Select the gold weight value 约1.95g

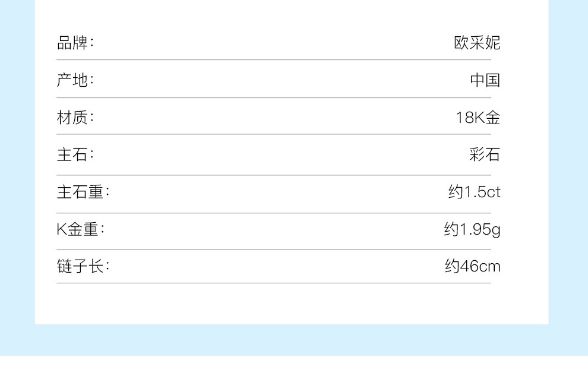pyautogui.click(x=472, y=229)
